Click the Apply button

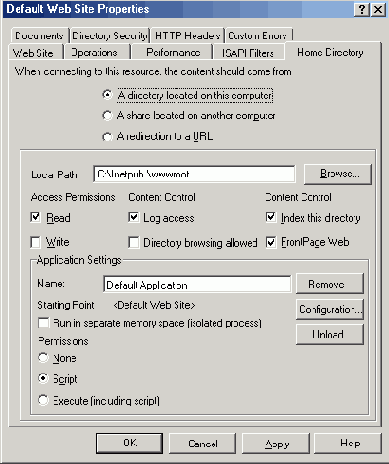point(276,443)
